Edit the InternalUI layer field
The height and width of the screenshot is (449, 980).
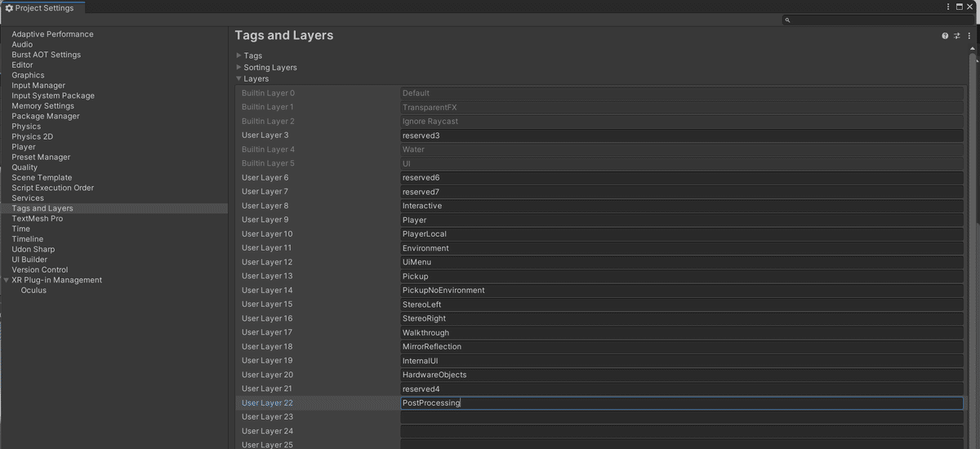coord(682,361)
